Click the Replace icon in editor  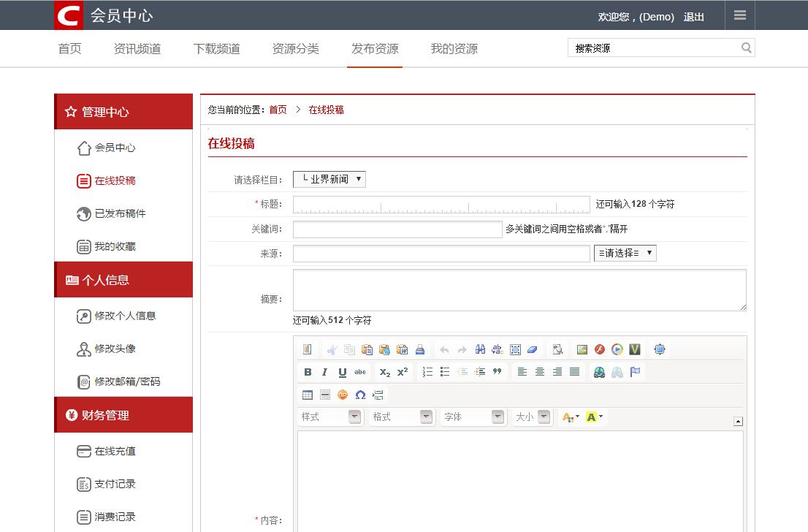click(498, 349)
